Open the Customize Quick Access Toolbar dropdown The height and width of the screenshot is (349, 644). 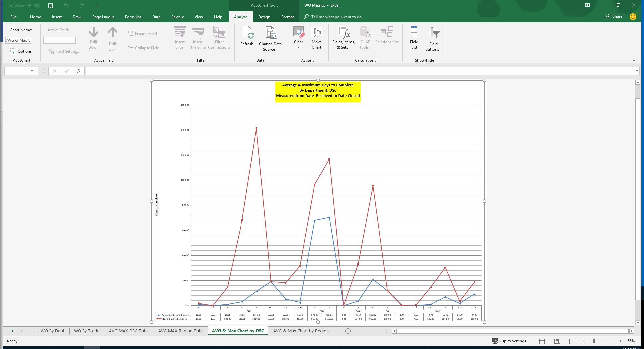[97, 6]
